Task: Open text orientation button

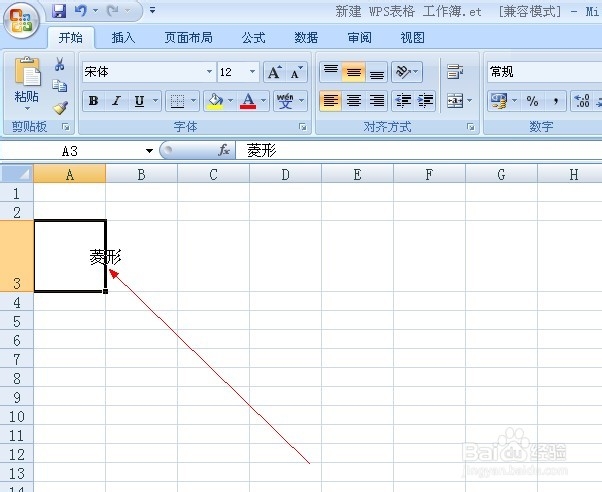Action: (x=407, y=71)
